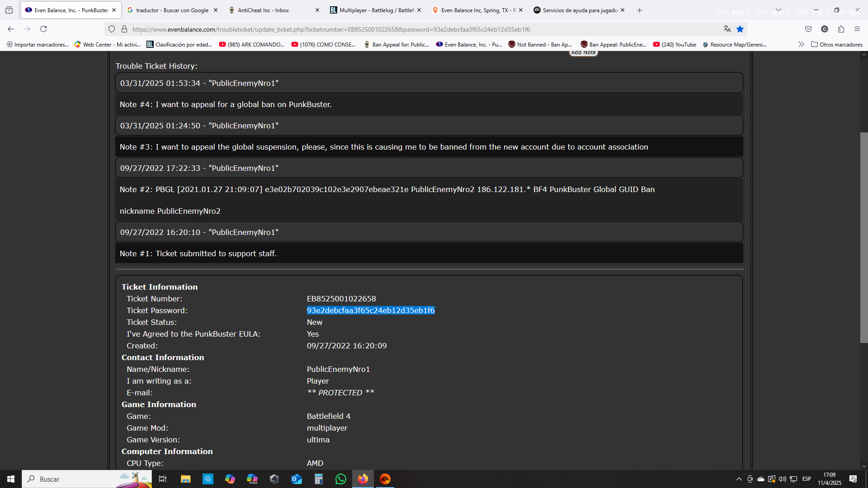Screen dimensions: 868x488
Task: Open Even Balance, Inc. bookmark
Action: tap(469, 44)
